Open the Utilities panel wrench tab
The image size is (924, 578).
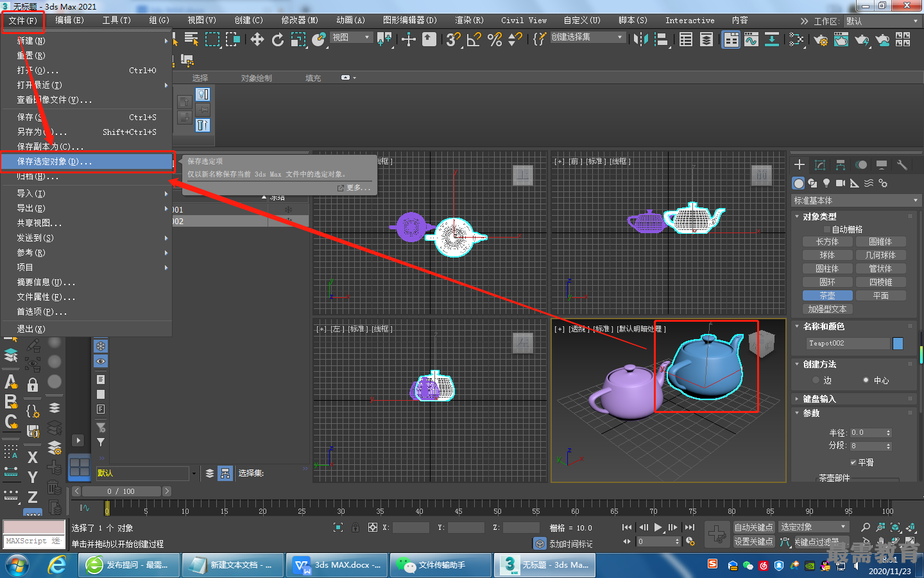click(x=902, y=165)
